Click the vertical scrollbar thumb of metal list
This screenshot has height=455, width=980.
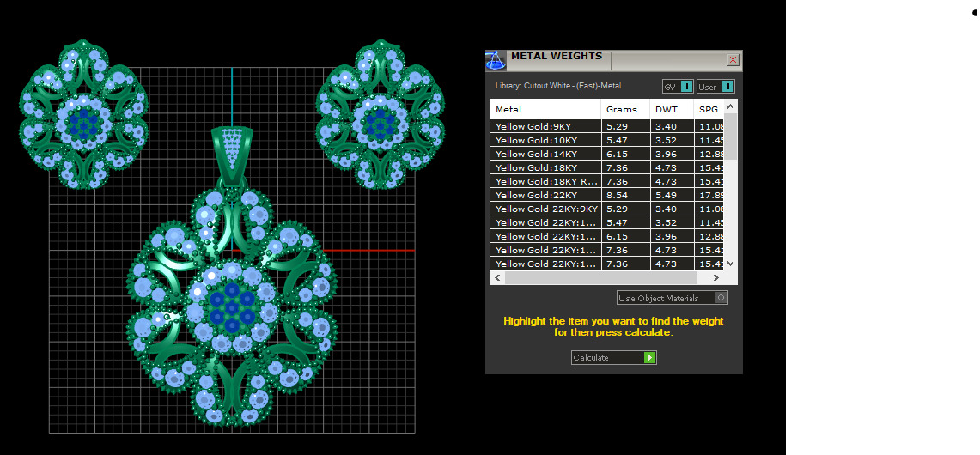(x=731, y=136)
